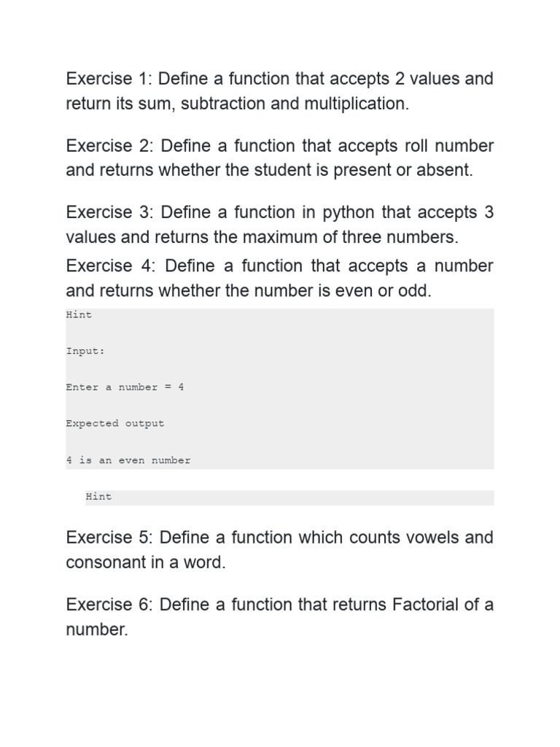Click '4 is an even number' output line
Screen dimensions: 560x747
click(x=128, y=460)
